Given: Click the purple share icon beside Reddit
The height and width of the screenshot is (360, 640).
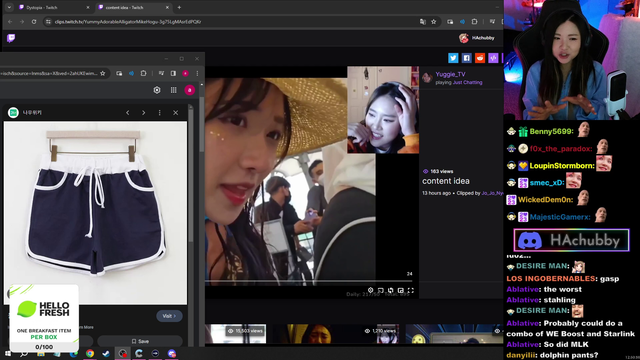Looking at the screenshot, I should tap(493, 58).
